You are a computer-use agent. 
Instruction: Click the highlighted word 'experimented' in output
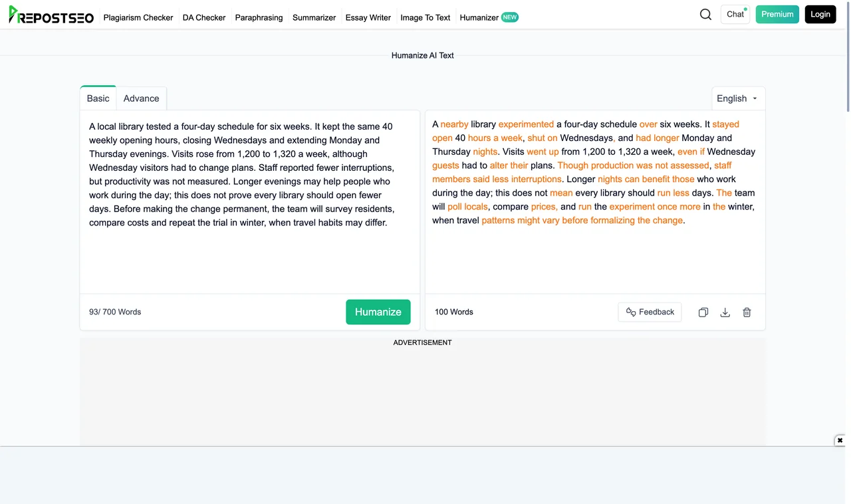pos(526,124)
